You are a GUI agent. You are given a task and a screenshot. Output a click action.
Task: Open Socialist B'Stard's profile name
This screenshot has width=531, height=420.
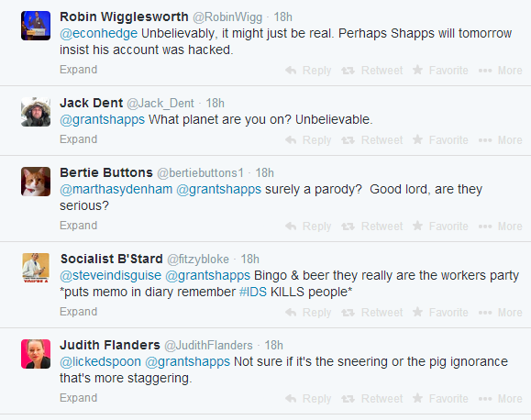tap(111, 259)
